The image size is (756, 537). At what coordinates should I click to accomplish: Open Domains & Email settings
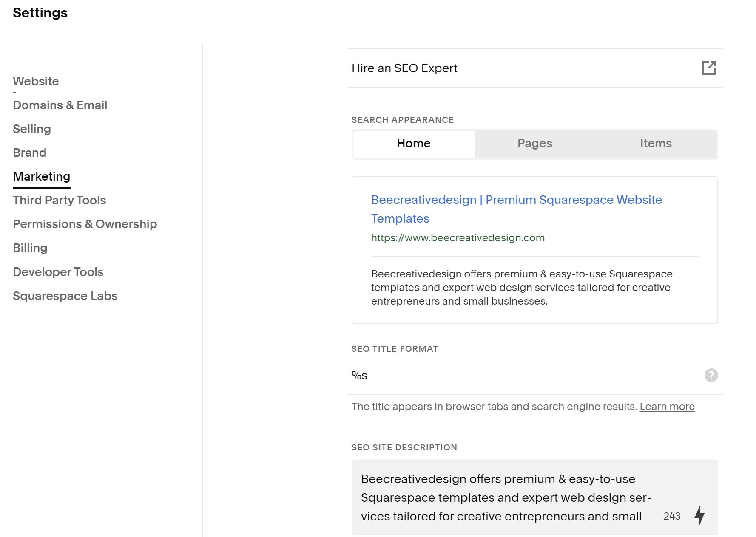(x=60, y=105)
